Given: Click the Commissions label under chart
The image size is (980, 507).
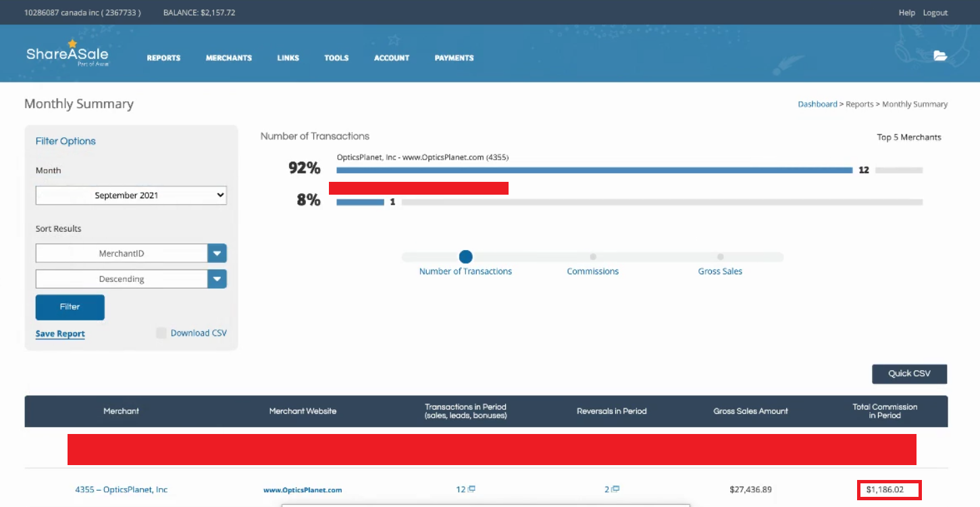Looking at the screenshot, I should (x=593, y=271).
